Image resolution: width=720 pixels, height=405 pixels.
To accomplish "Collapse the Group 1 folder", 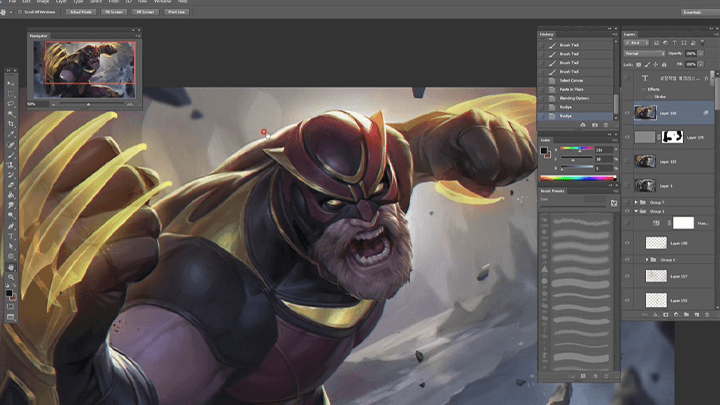I will 636,211.
